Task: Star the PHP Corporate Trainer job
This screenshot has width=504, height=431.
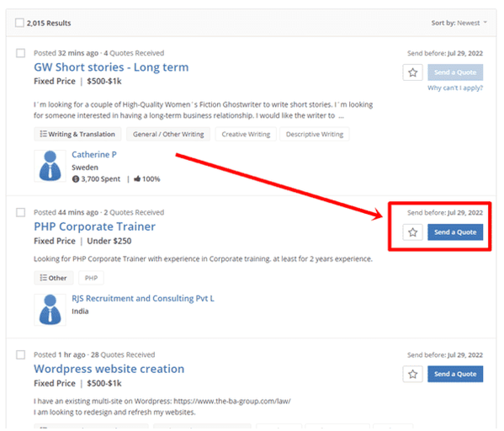Action: point(412,232)
